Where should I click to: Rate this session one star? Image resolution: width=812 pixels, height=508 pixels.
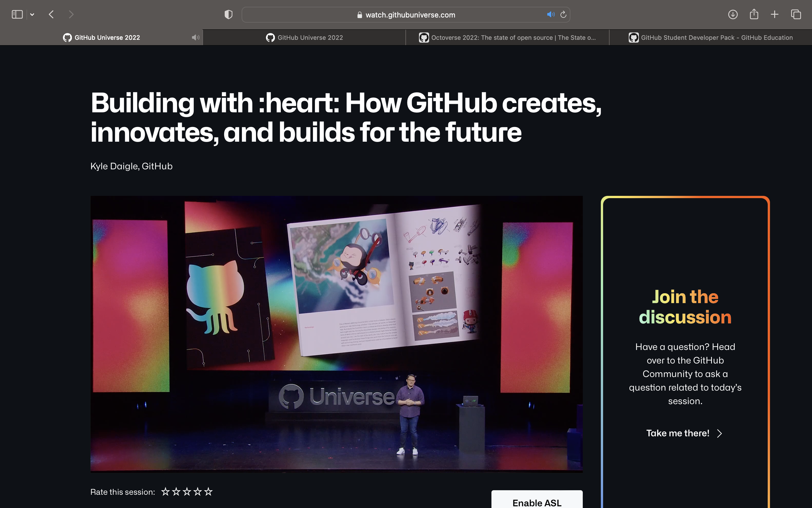[166, 492]
